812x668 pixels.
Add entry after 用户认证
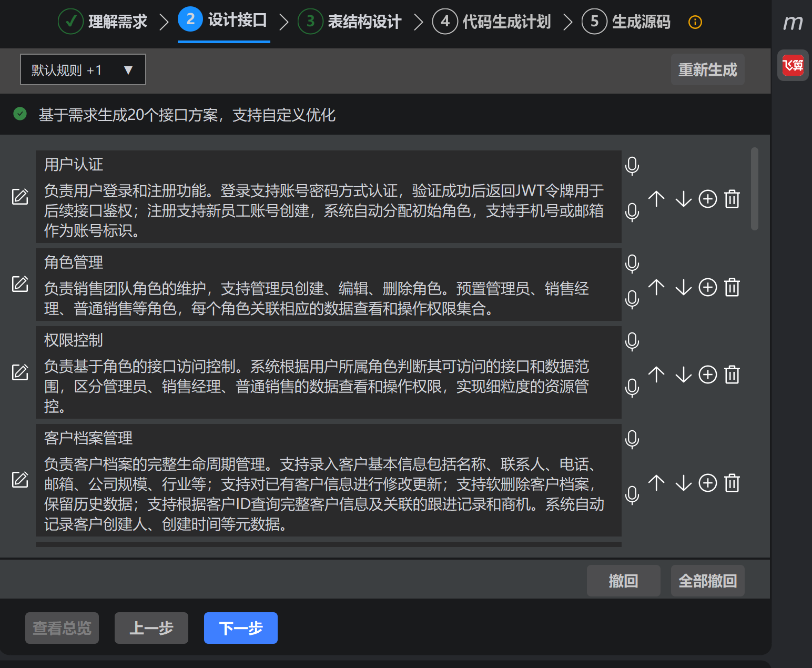pyautogui.click(x=708, y=199)
